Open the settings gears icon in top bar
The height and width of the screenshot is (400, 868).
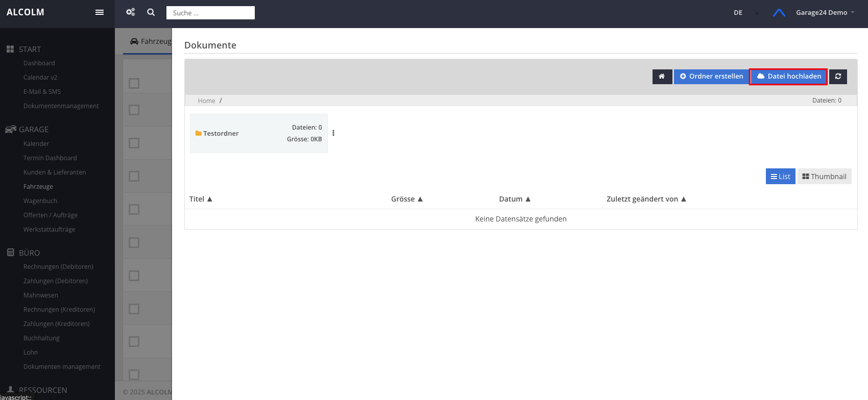click(x=131, y=12)
